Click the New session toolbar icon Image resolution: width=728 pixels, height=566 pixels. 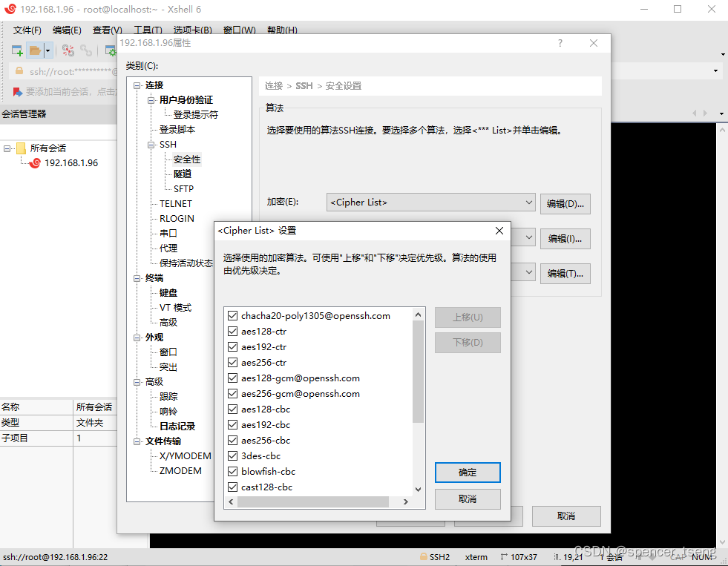pyautogui.click(x=16, y=50)
